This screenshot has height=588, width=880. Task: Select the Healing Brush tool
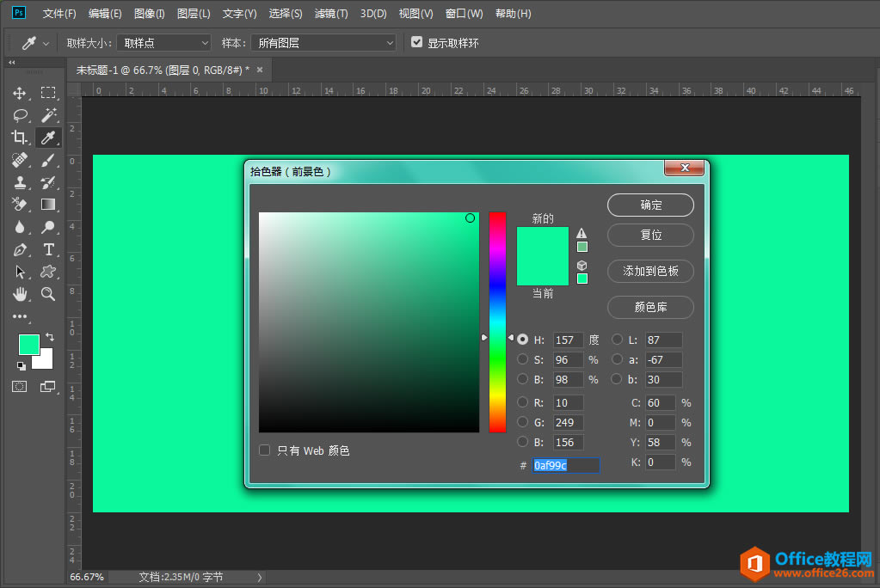pos(20,160)
